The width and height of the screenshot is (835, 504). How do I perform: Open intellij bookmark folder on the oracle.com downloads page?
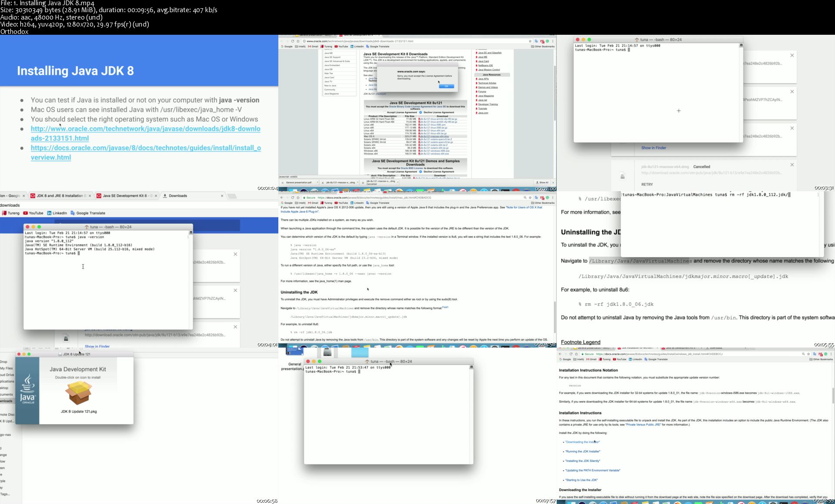pyautogui.click(x=301, y=46)
